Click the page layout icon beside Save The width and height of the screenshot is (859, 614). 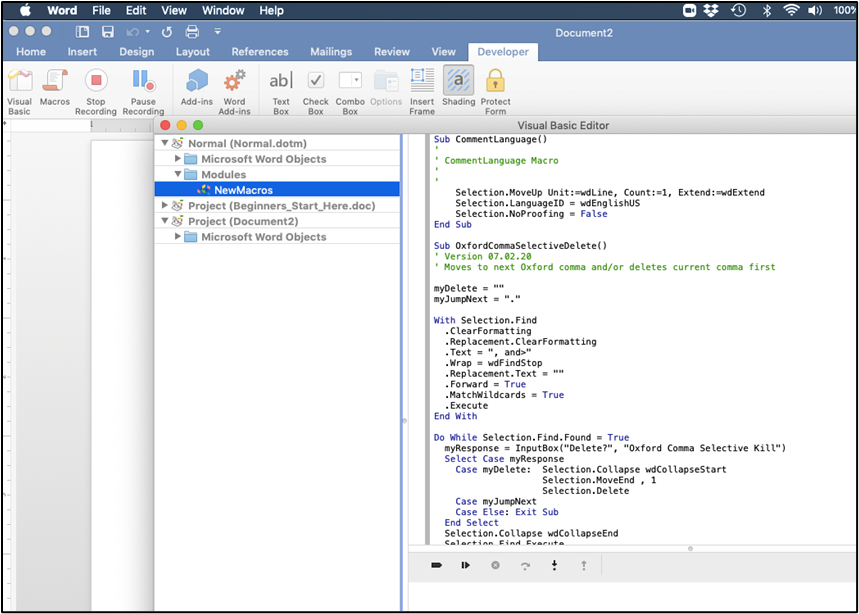[x=82, y=32]
